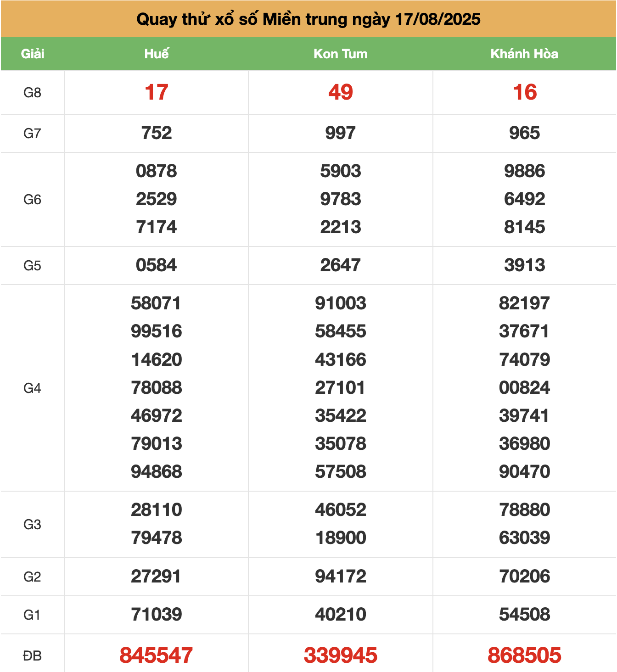
Task: Click Khánh Hòa G1 number 54508
Action: 524,615
